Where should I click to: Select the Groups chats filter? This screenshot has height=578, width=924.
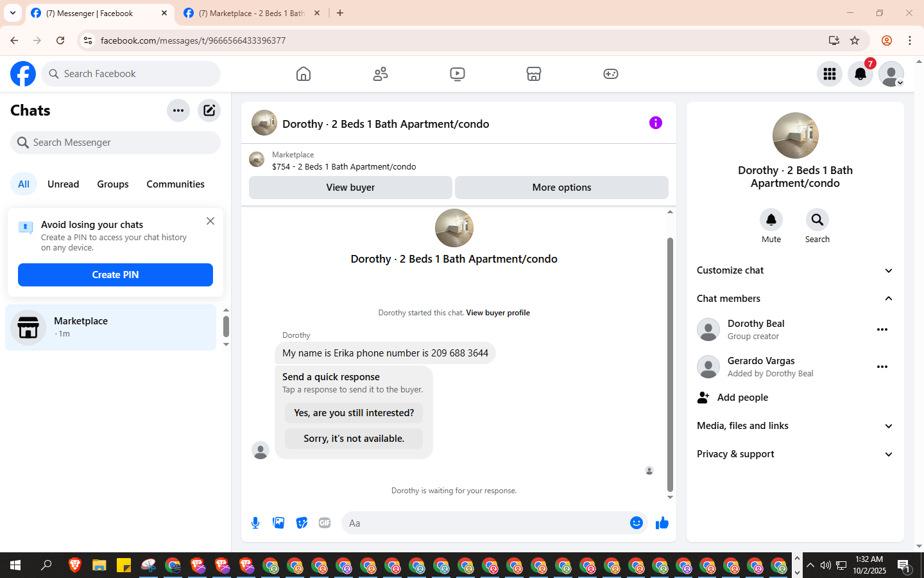pyautogui.click(x=113, y=184)
